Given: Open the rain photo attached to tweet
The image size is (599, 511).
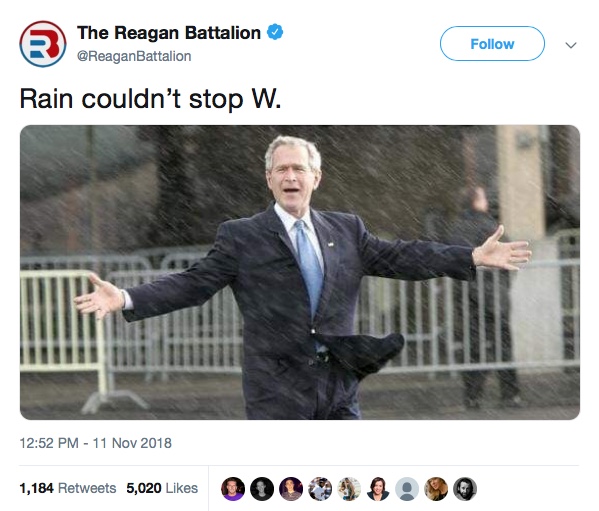Looking at the screenshot, I should 300,272.
